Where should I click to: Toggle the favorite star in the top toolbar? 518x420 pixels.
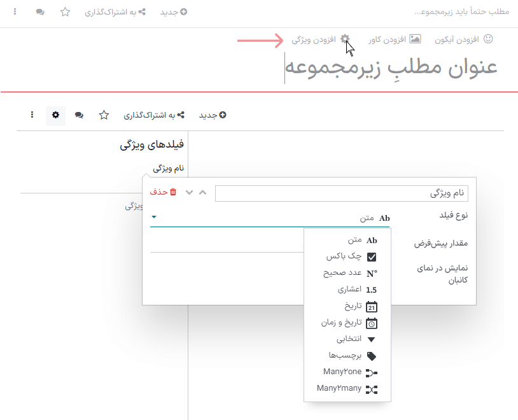click(65, 12)
